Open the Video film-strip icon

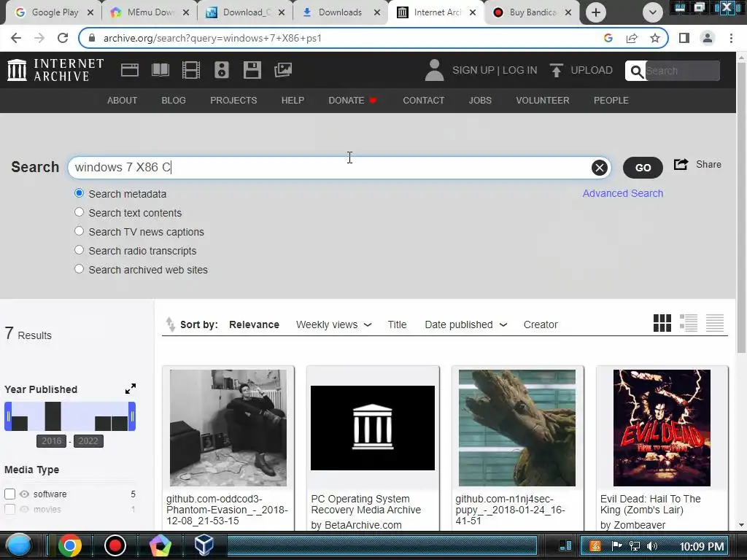(191, 70)
